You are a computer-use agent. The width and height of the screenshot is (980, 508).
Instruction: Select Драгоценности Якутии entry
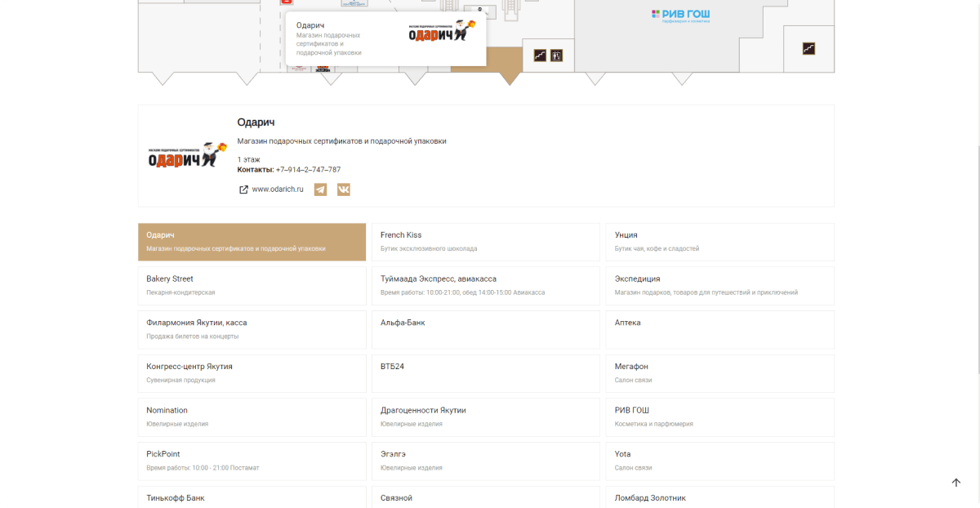point(486,417)
